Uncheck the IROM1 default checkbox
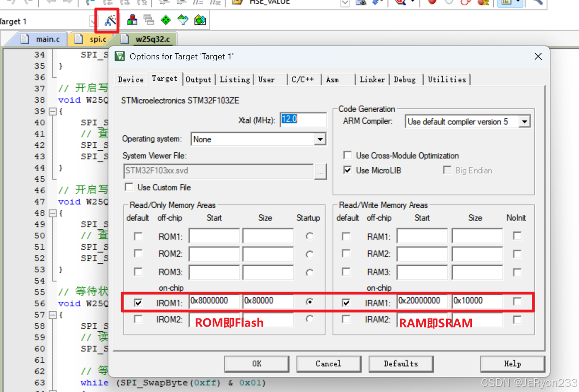 pyautogui.click(x=138, y=303)
